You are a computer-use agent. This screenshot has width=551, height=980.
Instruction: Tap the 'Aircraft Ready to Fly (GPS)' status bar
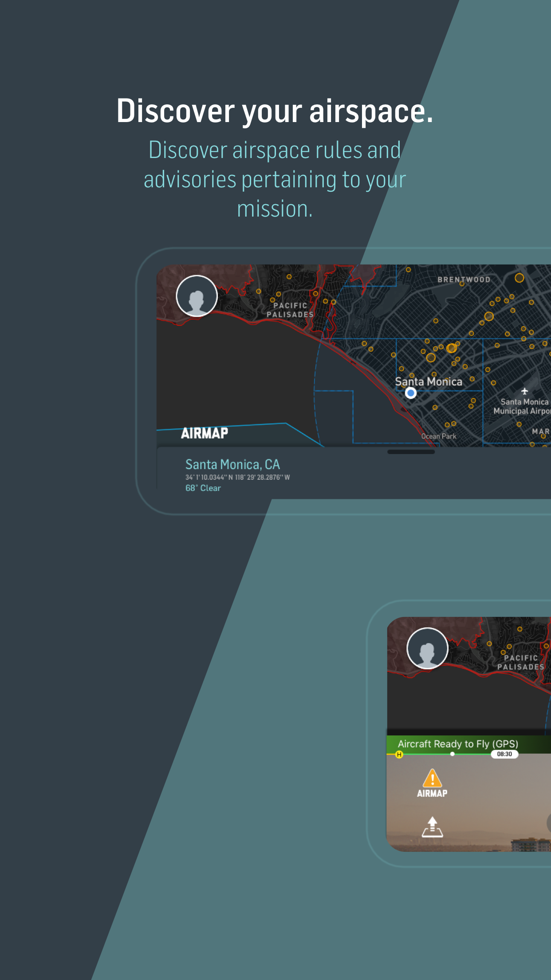[x=468, y=744]
